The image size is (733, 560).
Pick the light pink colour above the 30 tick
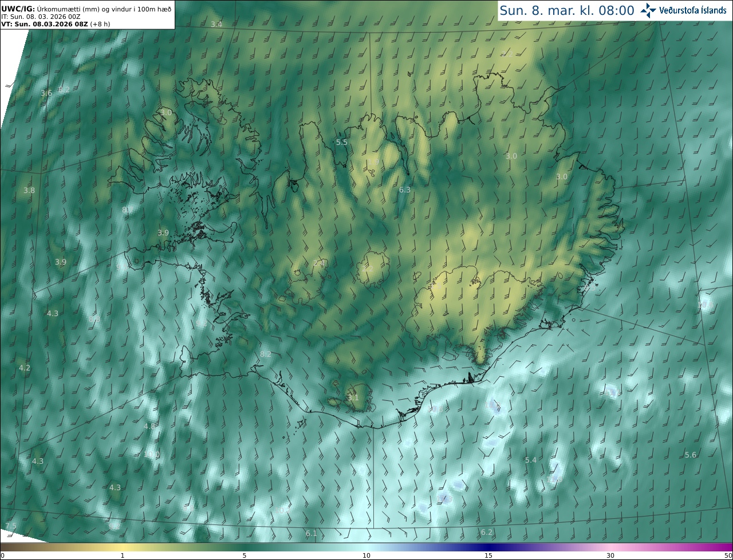point(610,547)
